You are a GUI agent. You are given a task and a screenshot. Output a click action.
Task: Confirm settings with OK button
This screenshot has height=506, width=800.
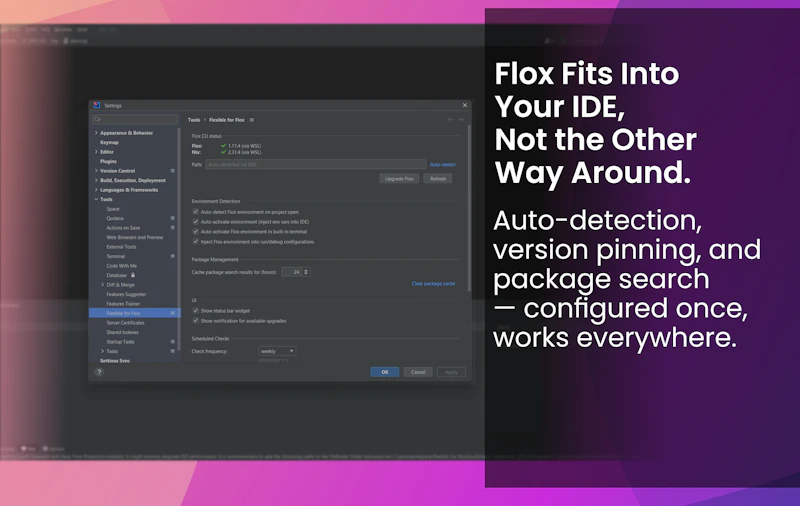pyautogui.click(x=385, y=372)
